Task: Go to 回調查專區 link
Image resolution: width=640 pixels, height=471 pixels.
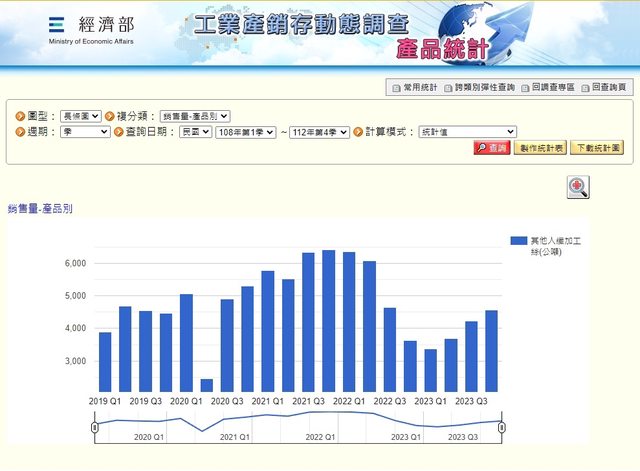Action: pyautogui.click(x=549, y=88)
